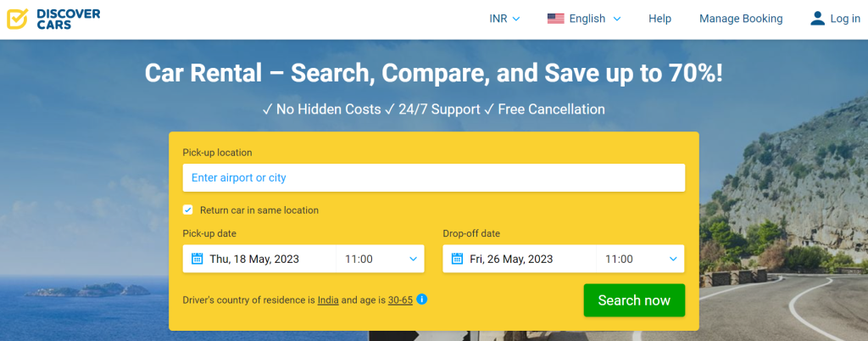Open the drop-off time 11:00 dropdown
Screen dimensions: 868x341
pos(641,259)
